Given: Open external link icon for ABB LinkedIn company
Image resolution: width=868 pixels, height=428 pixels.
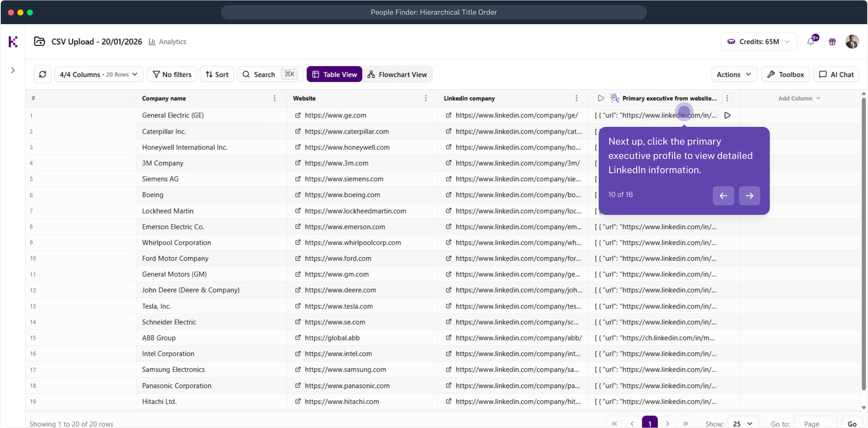Looking at the screenshot, I should 449,338.
